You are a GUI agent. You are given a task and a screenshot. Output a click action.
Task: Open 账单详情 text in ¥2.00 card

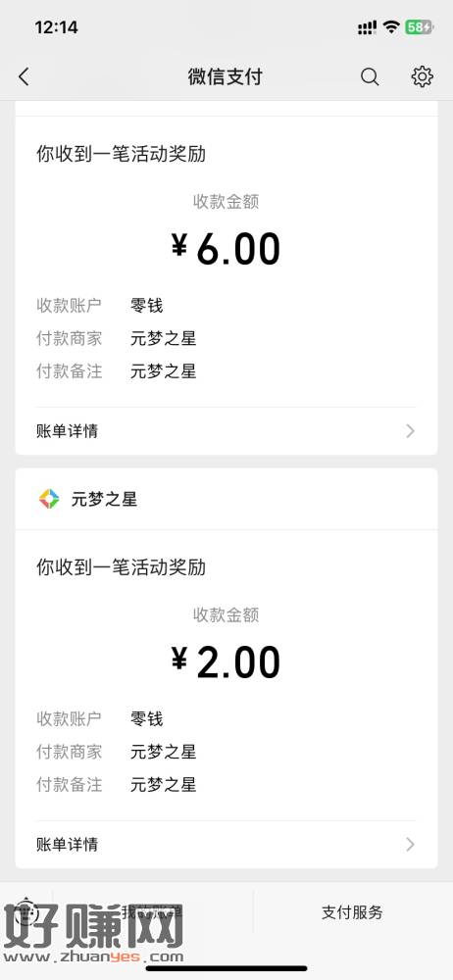(x=67, y=845)
